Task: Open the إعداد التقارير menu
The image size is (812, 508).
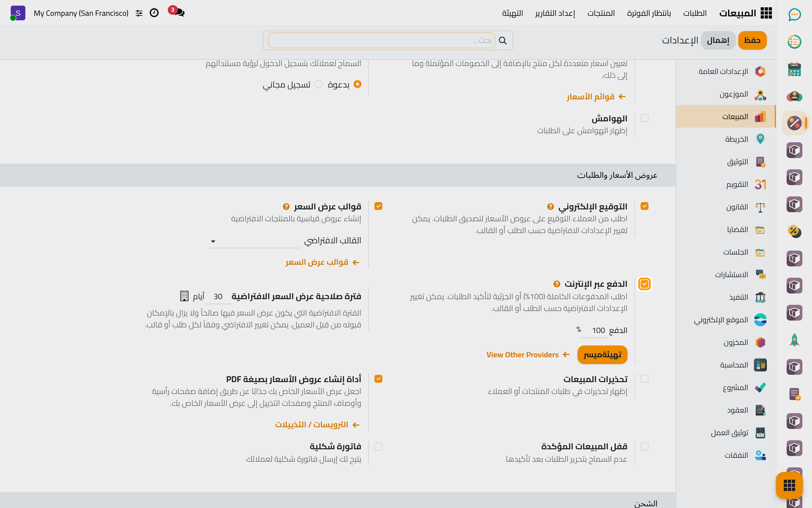Action: pos(555,13)
